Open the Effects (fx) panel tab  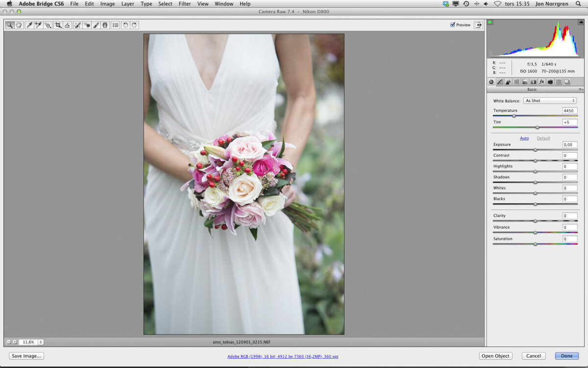542,82
